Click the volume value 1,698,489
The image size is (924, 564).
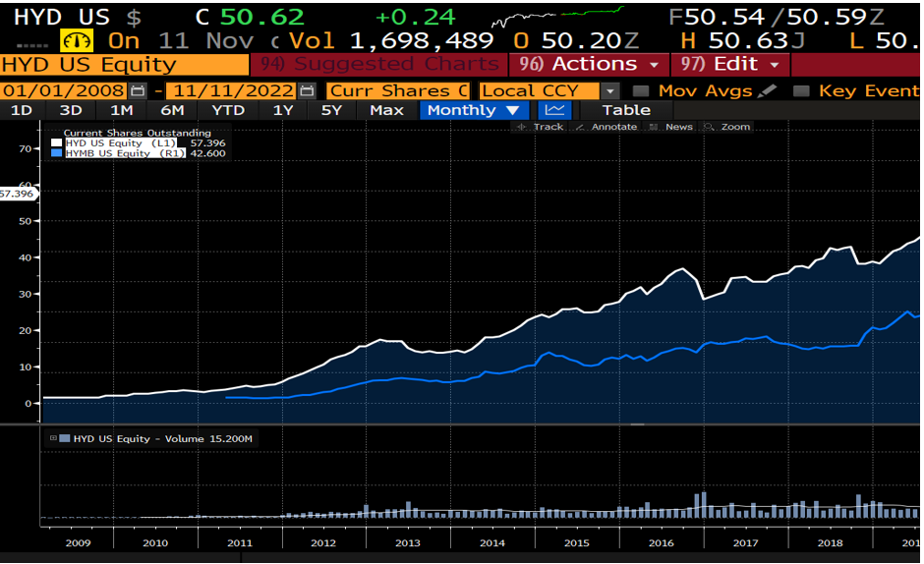pyautogui.click(x=422, y=40)
